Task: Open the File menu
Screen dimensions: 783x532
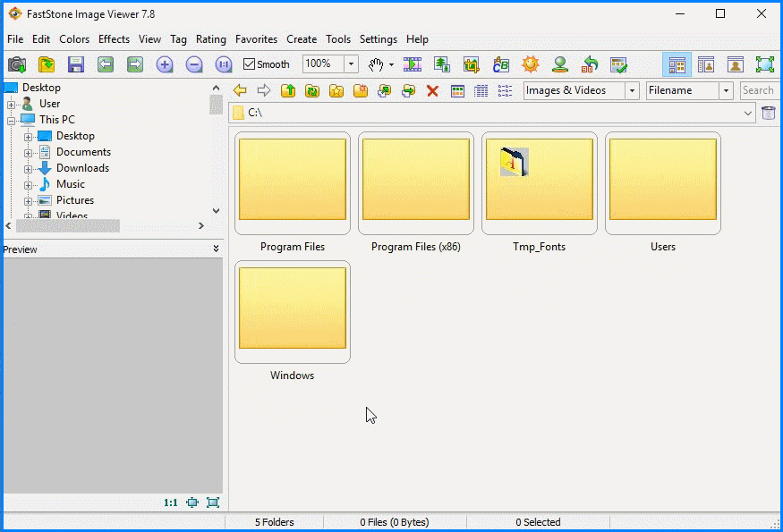Action: tap(15, 39)
